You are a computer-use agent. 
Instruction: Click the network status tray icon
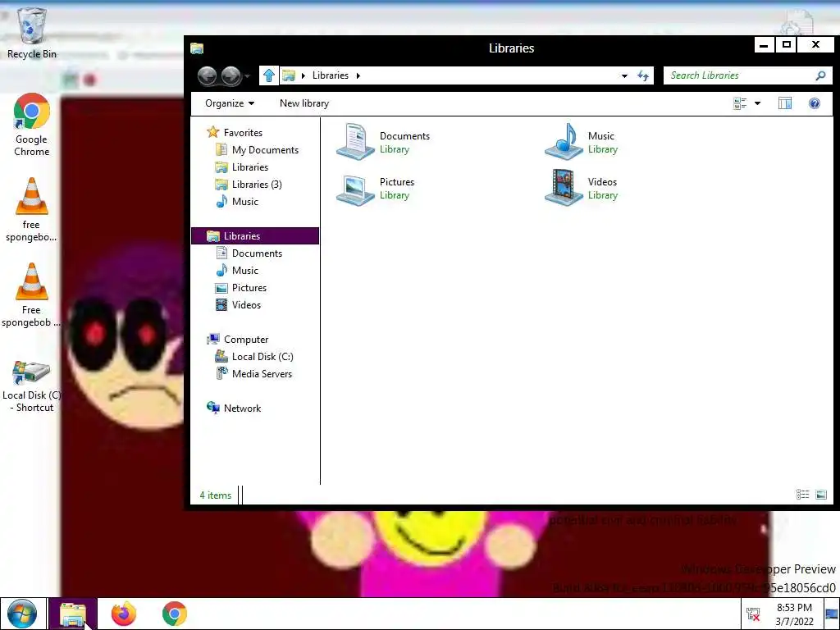[x=753, y=614]
